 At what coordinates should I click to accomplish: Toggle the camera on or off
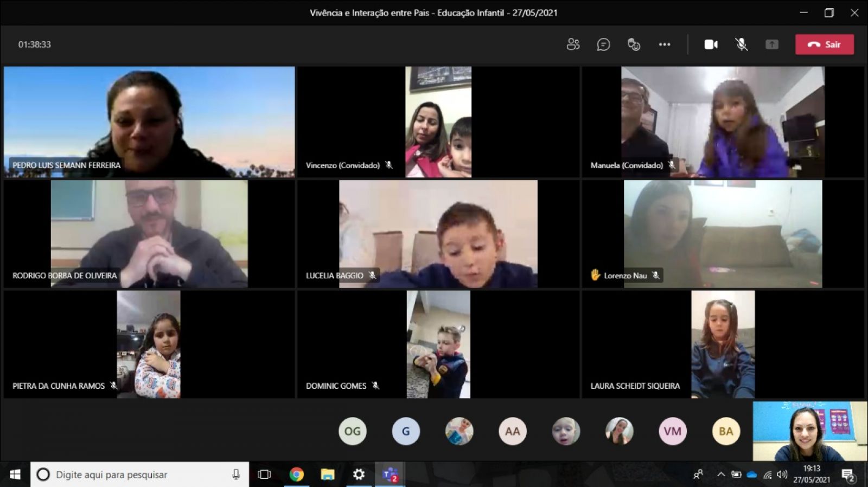coord(711,44)
